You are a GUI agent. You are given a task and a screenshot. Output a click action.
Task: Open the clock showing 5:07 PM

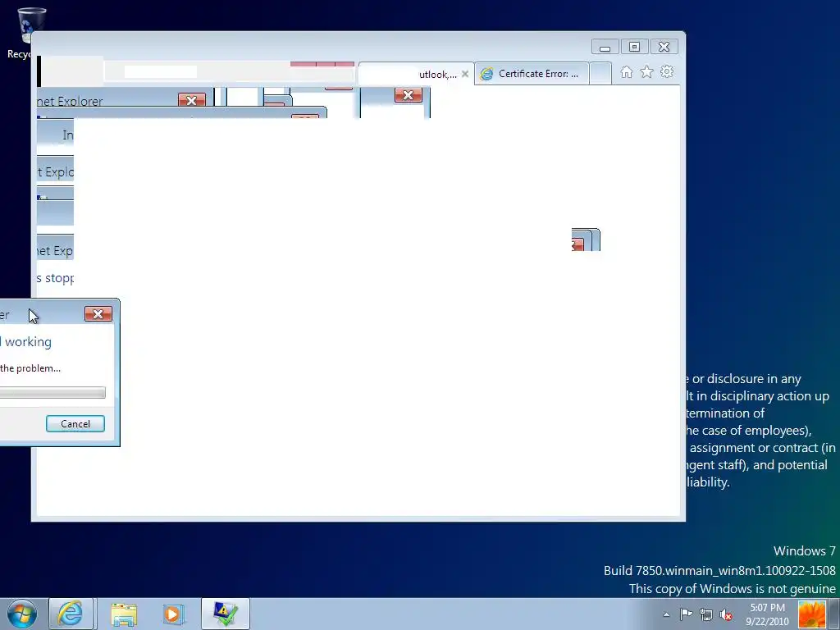point(767,614)
